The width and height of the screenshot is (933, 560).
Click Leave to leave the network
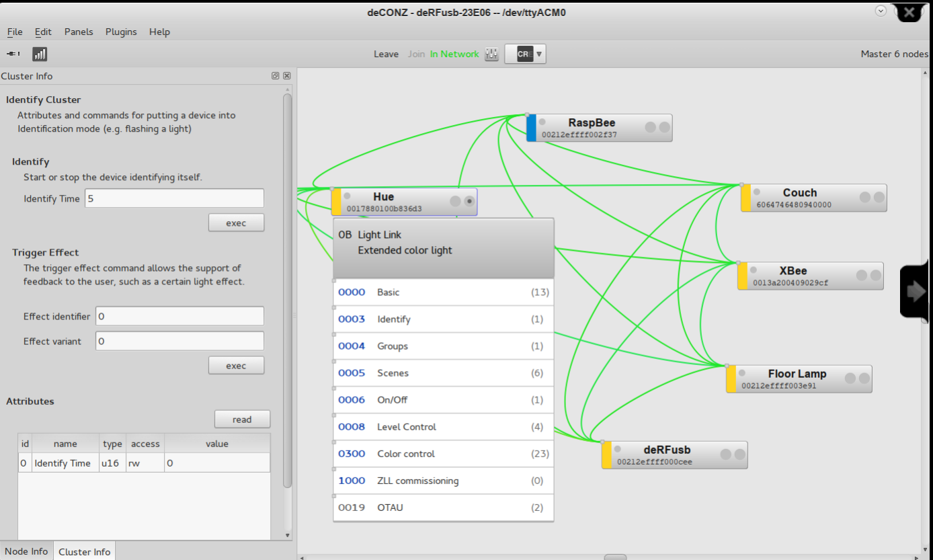pyautogui.click(x=386, y=54)
